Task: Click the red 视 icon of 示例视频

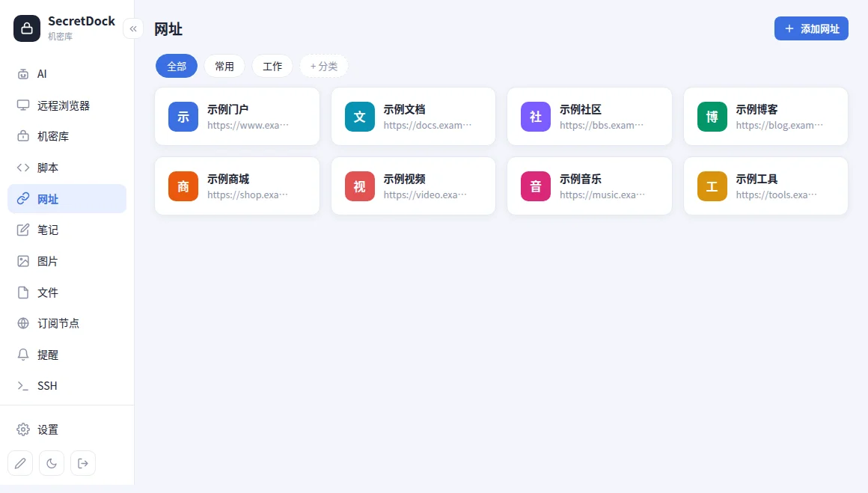Action: coord(360,186)
